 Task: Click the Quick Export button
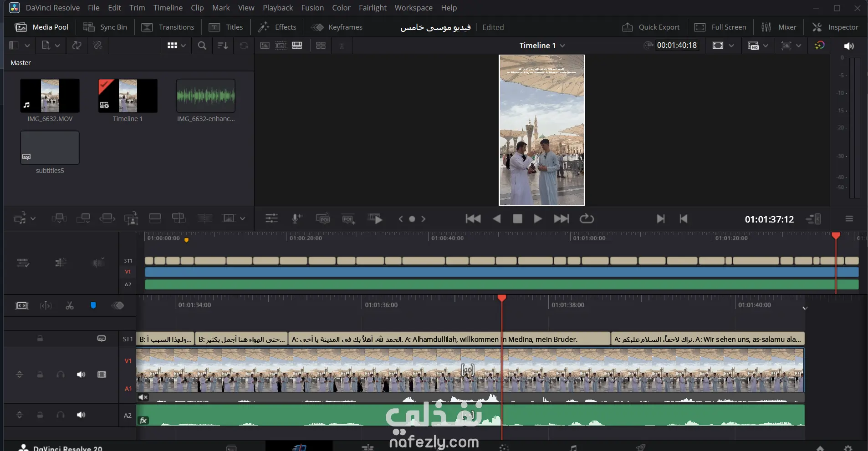click(651, 27)
